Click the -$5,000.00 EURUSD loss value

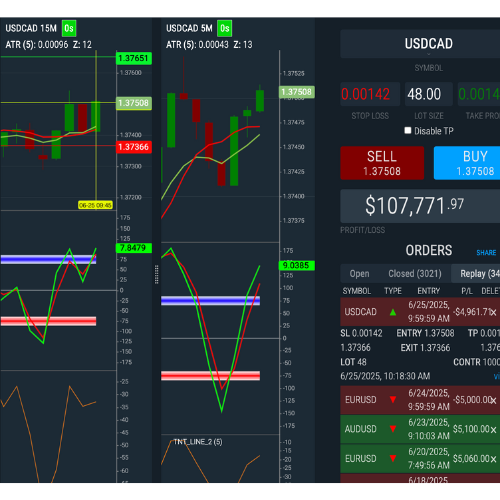(471, 400)
